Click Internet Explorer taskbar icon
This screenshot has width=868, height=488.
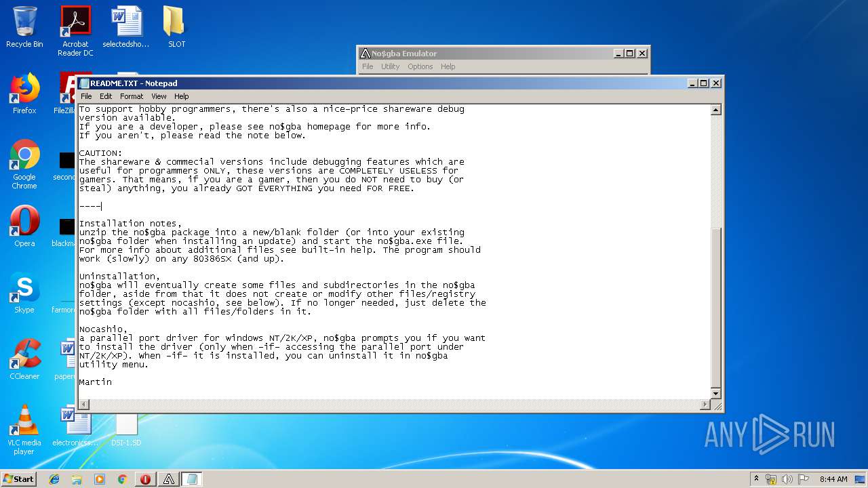[54, 479]
